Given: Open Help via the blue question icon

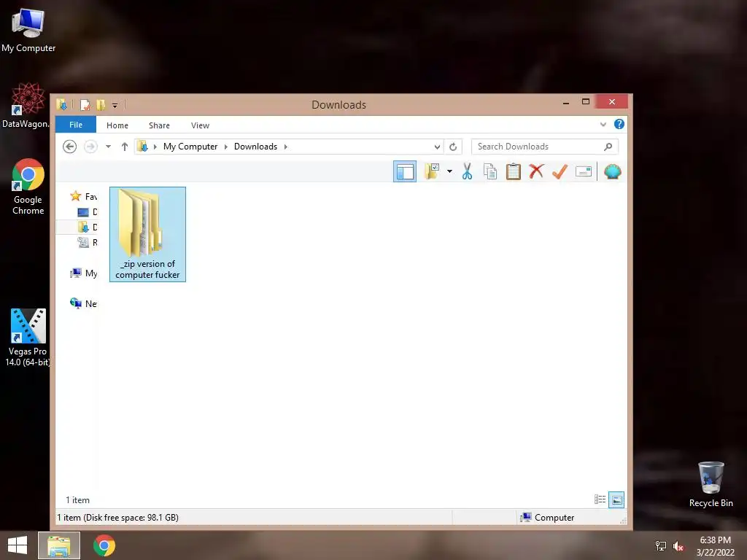Looking at the screenshot, I should 619,124.
